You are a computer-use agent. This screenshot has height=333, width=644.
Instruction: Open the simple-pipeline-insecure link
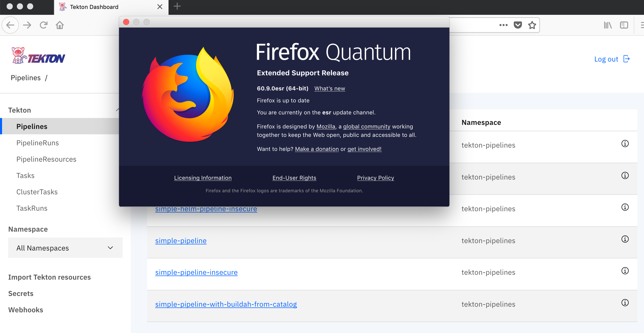[x=196, y=272]
